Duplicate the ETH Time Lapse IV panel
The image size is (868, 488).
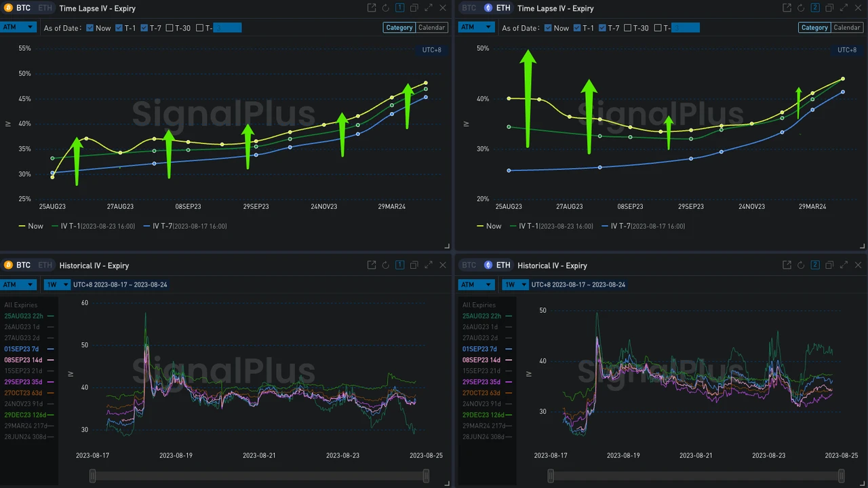829,8
